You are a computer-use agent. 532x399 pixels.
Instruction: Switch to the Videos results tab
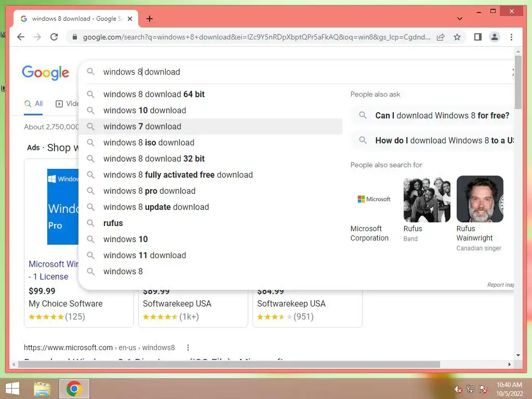67,104
